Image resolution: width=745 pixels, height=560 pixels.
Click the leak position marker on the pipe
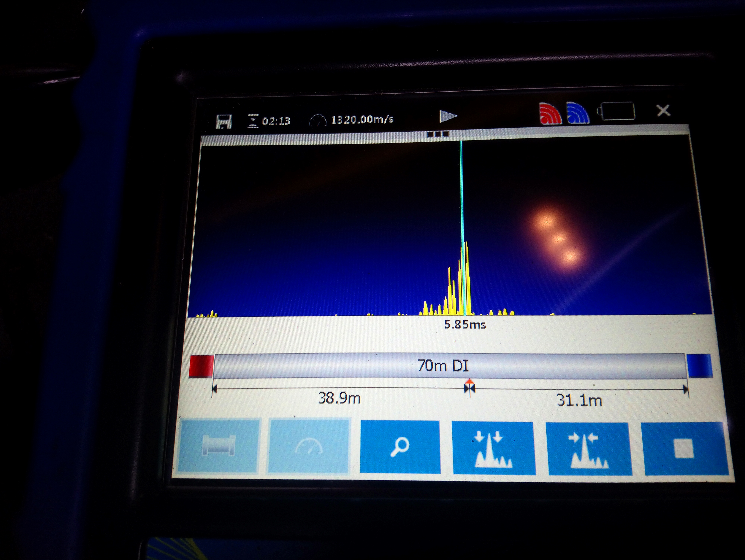coord(469,388)
